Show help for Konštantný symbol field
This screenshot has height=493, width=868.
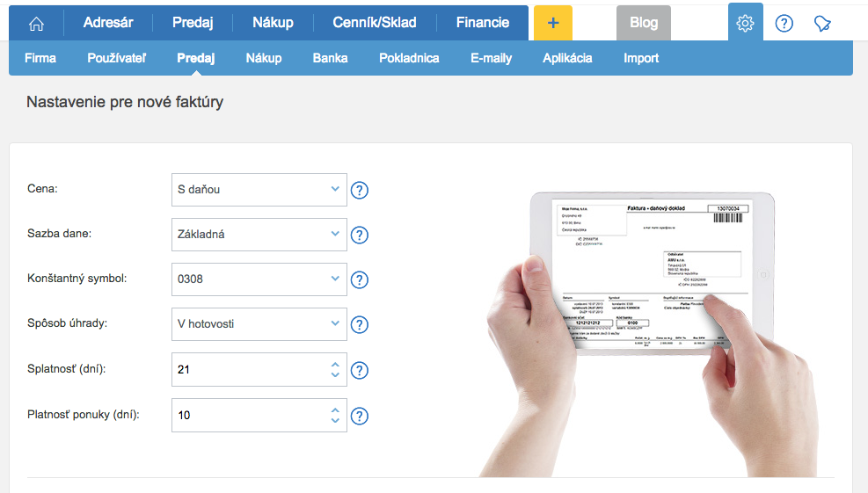pos(359,279)
